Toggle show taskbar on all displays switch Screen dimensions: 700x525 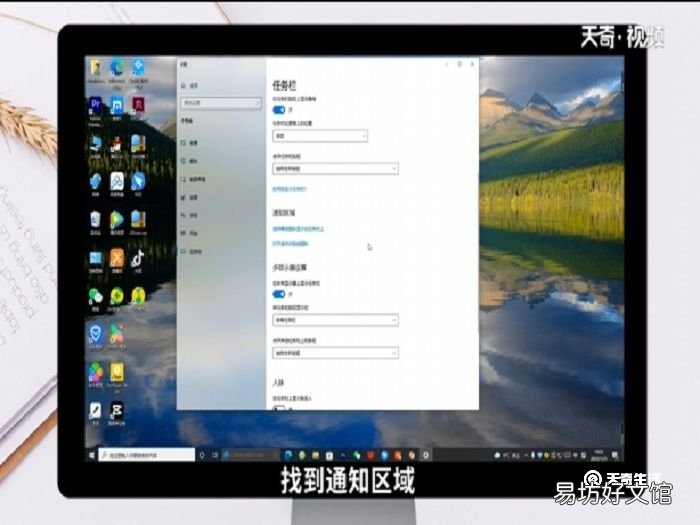click(x=279, y=294)
